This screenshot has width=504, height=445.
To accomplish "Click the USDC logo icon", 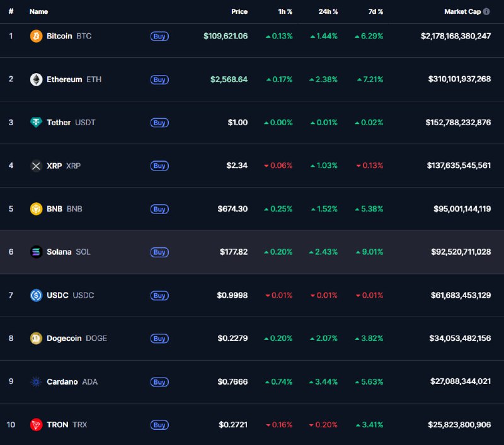I will click(x=37, y=295).
